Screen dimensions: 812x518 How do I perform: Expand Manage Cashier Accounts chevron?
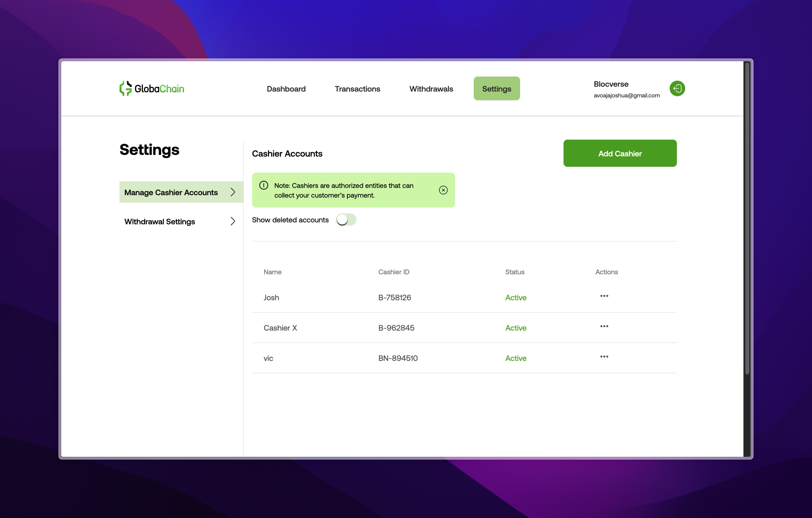pos(233,192)
